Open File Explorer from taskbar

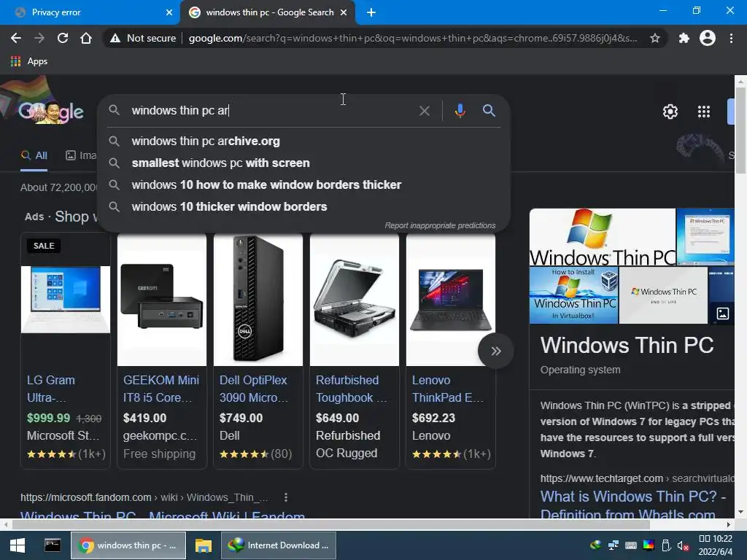click(x=204, y=545)
